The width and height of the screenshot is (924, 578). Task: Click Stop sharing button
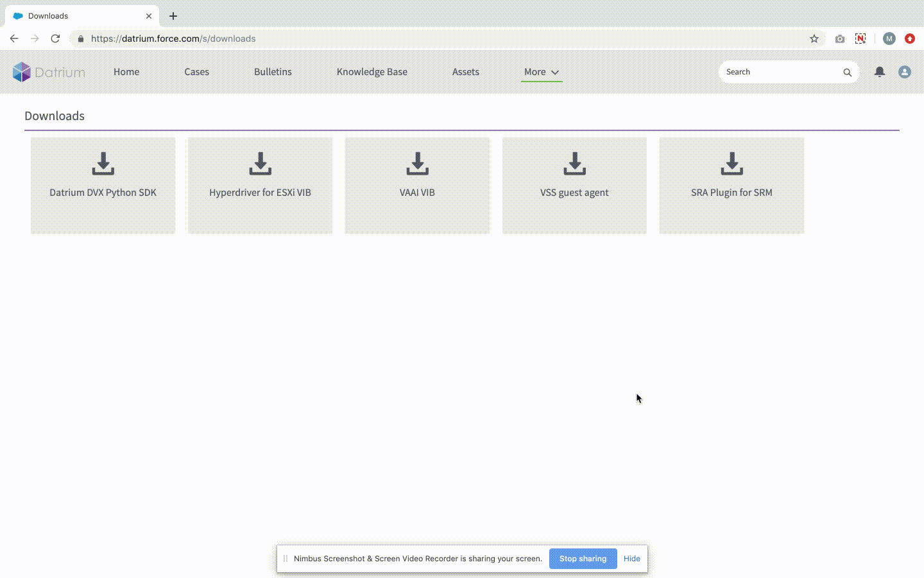tap(583, 559)
